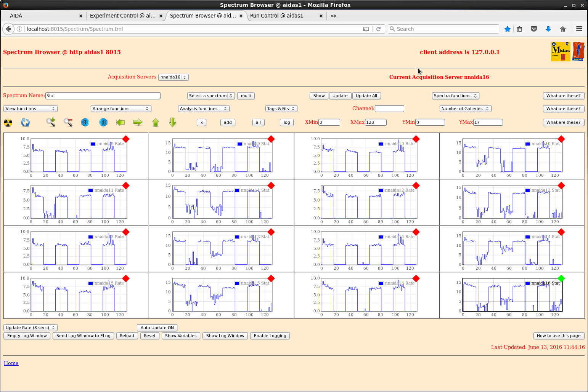Image resolution: width=588 pixels, height=392 pixels.
Task: Click the green diamond on nnaida16 Stat
Action: pos(561,278)
